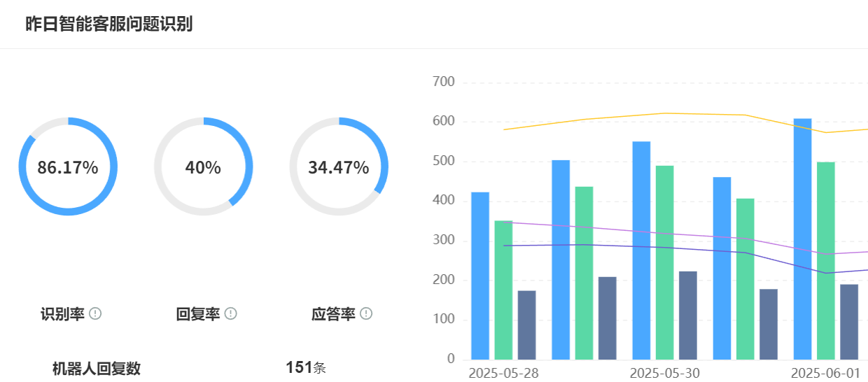The image size is (868, 382).
Task: Click the blue bar for 2025-05-30
Action: (x=641, y=250)
